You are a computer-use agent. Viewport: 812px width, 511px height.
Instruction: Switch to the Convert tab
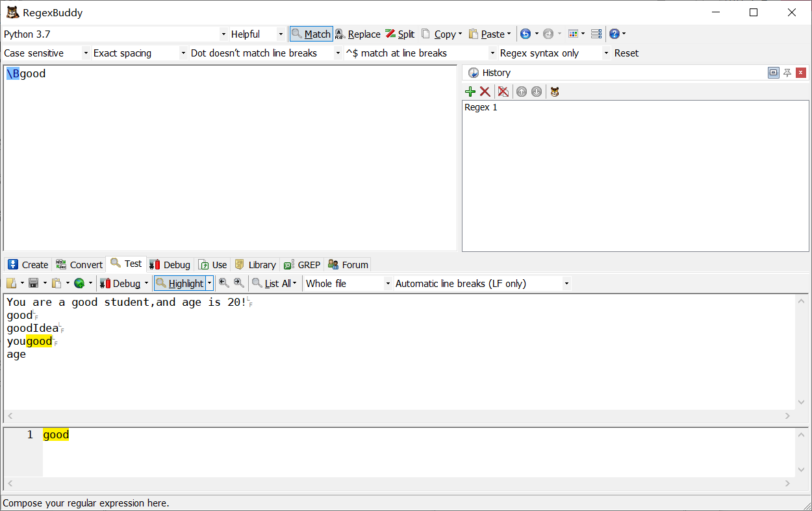coord(79,264)
